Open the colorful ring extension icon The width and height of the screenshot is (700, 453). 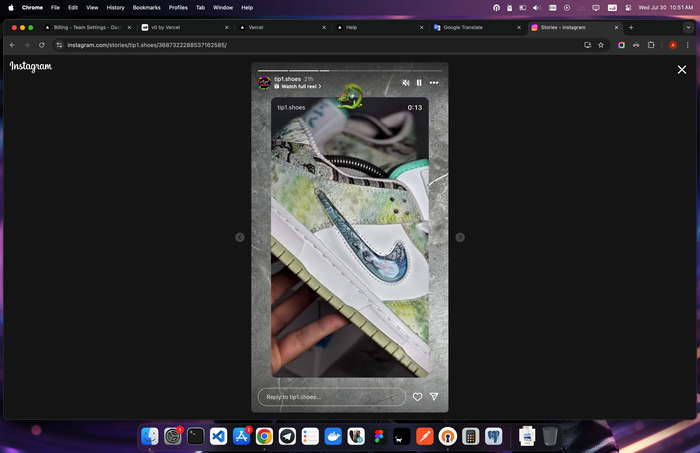pyautogui.click(x=621, y=45)
